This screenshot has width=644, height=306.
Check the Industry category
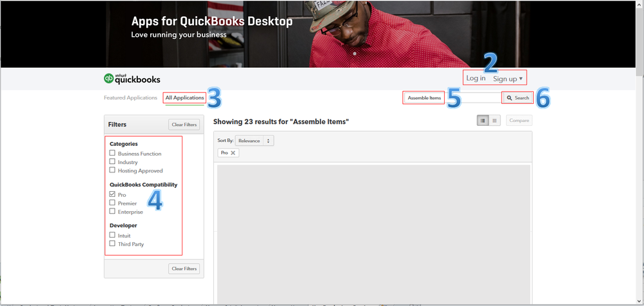pos(112,161)
